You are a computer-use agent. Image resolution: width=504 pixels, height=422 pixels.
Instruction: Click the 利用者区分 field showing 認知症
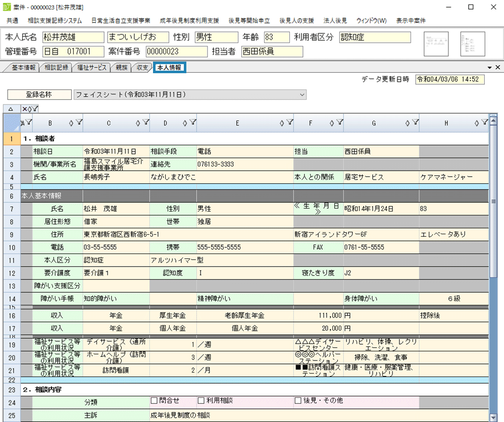(375, 37)
